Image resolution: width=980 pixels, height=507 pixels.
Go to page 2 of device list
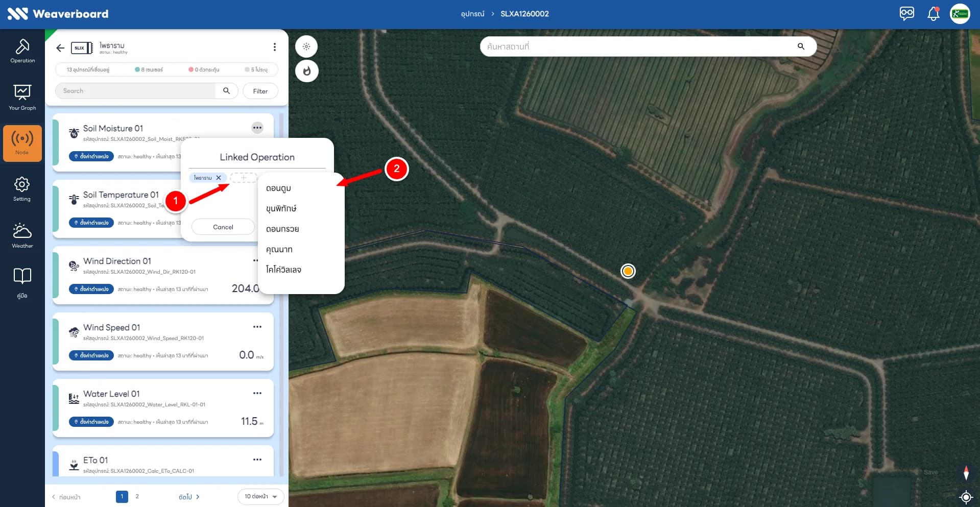pyautogui.click(x=137, y=496)
